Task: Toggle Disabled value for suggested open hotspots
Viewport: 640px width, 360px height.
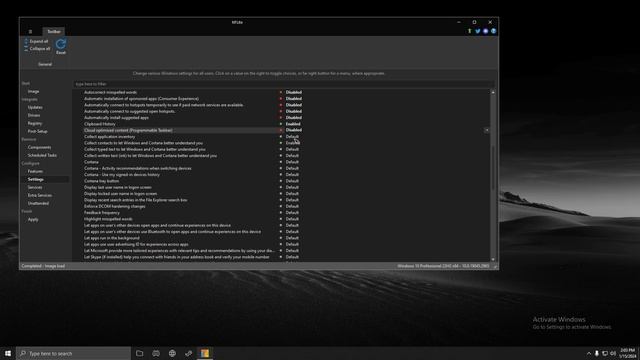Action: (293, 111)
